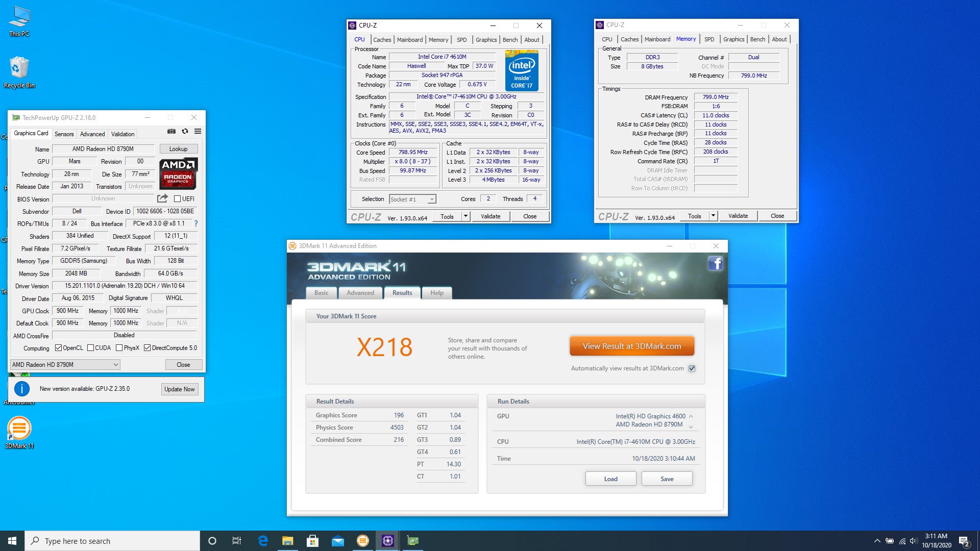Click the volume icon in the system tray
The height and width of the screenshot is (551, 980).
coord(914,541)
